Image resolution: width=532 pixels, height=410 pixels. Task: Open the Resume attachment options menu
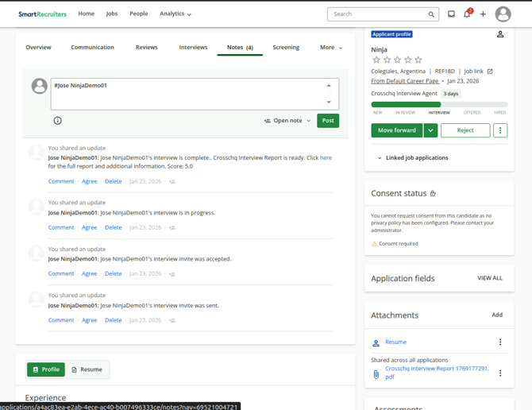500,342
